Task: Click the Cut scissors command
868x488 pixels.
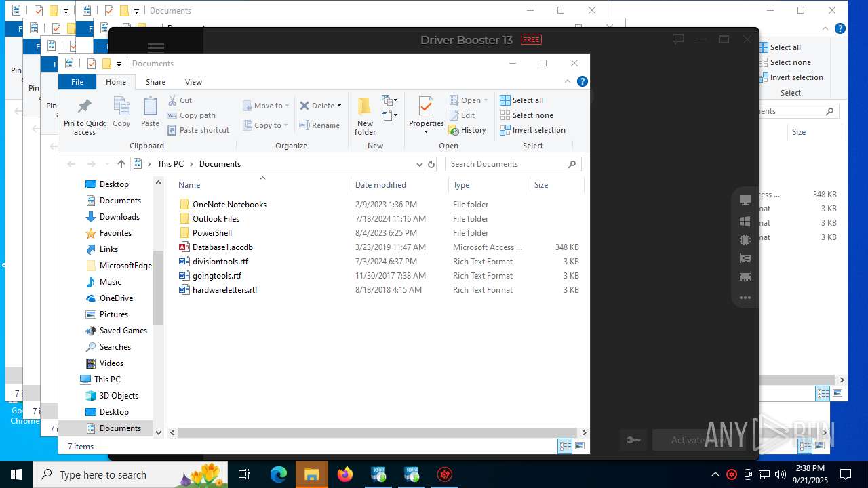Action: [x=180, y=100]
